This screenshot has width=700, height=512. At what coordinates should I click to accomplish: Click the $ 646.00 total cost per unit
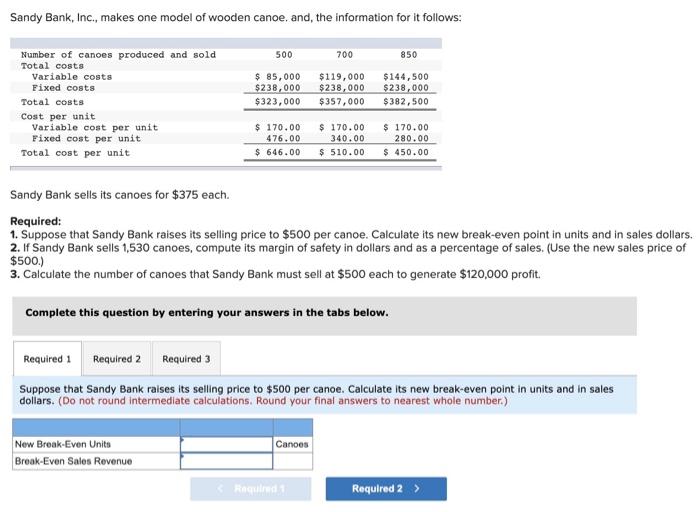tap(278, 152)
